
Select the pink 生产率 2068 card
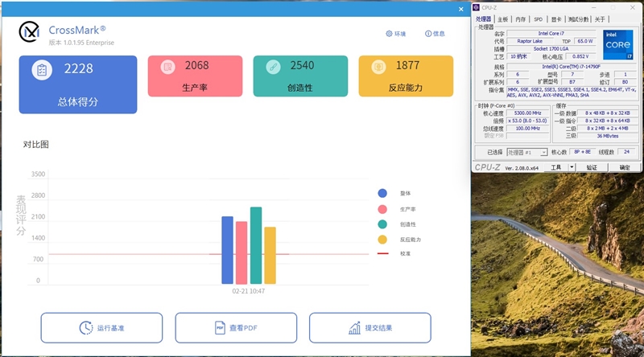point(195,76)
